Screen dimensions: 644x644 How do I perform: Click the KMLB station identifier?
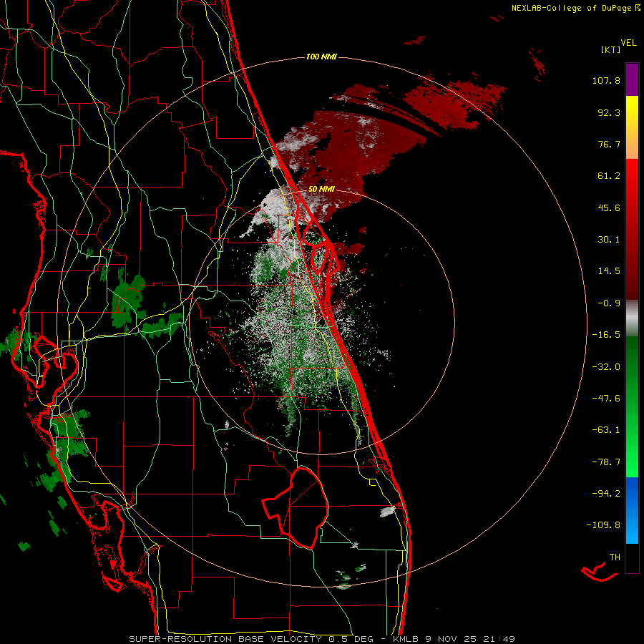(x=406, y=639)
